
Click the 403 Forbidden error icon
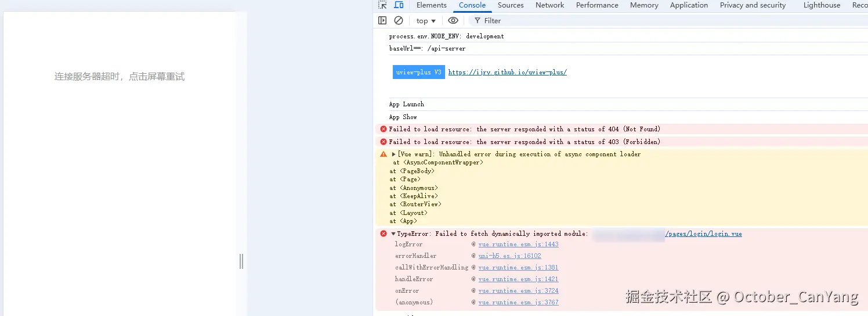383,142
